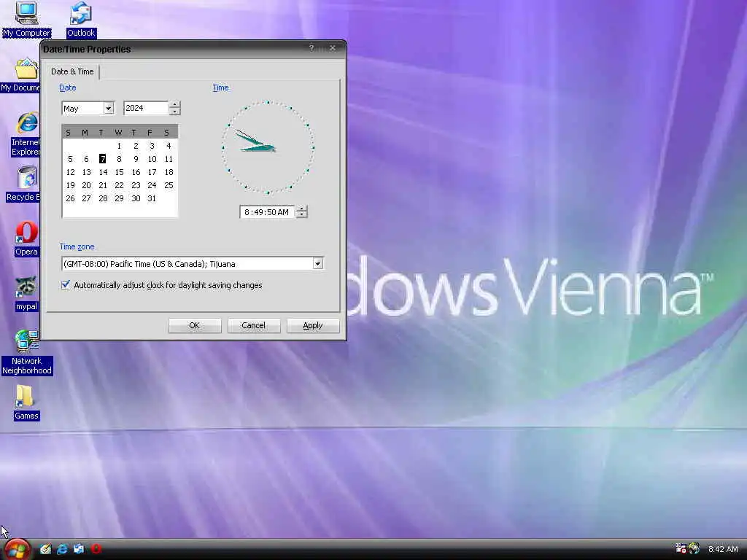747x560 pixels.
Task: Click the analog clock face
Action: [268, 147]
